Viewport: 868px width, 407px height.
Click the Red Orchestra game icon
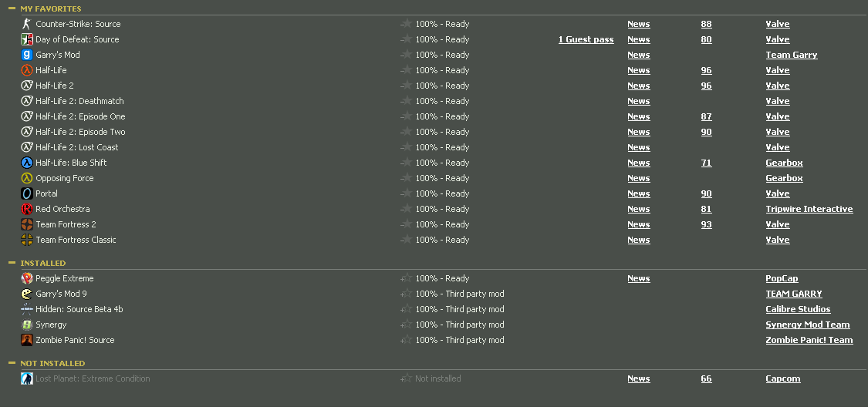click(26, 209)
